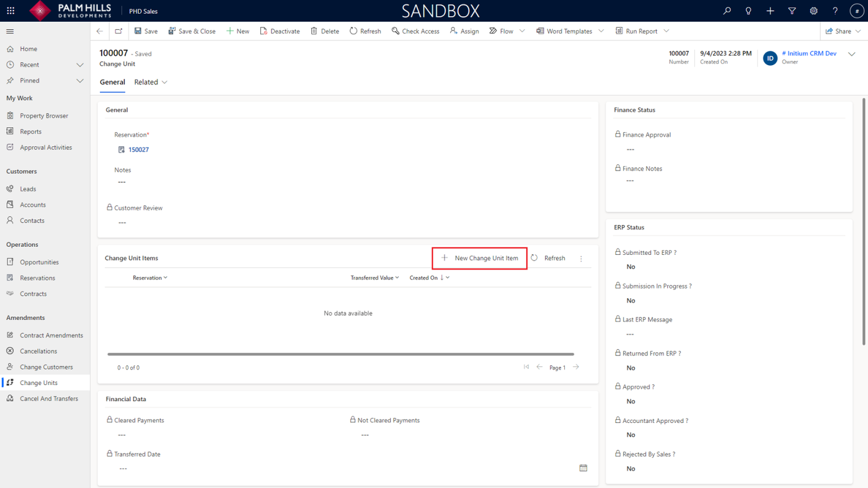Image resolution: width=868 pixels, height=488 pixels.
Task: Click the Flow command
Action: pyautogui.click(x=501, y=31)
